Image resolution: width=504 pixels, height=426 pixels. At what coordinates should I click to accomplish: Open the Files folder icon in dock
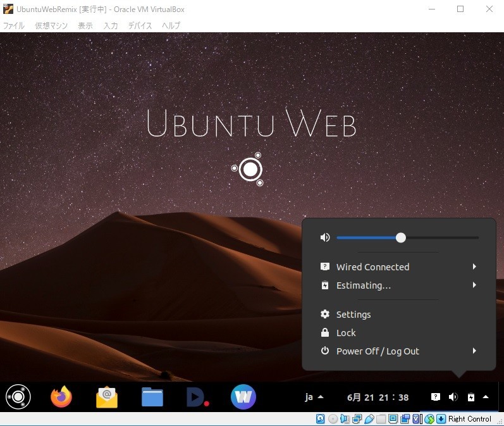point(152,398)
